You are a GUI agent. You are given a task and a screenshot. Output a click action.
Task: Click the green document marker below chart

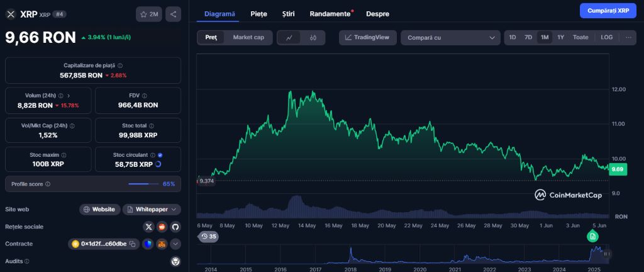(x=592, y=236)
